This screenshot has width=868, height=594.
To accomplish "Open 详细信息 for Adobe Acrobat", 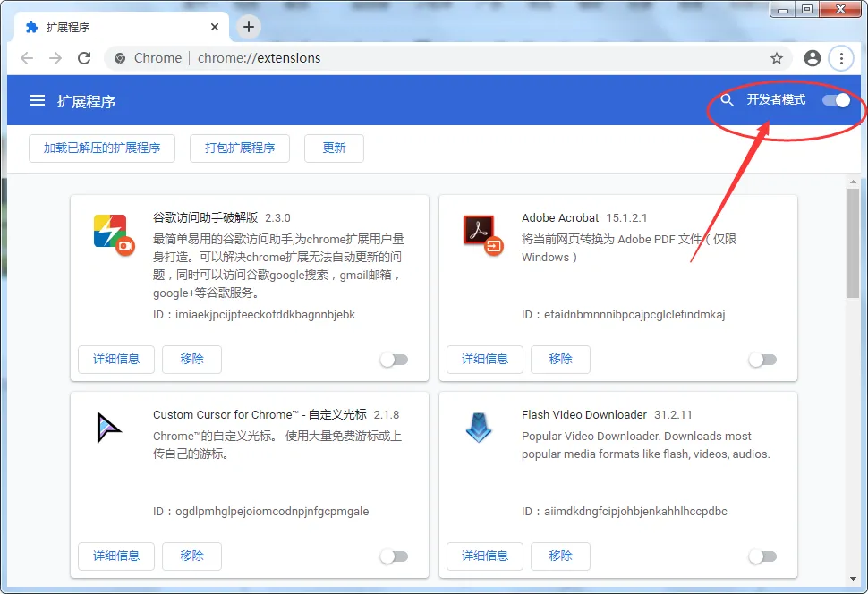I will tap(485, 360).
